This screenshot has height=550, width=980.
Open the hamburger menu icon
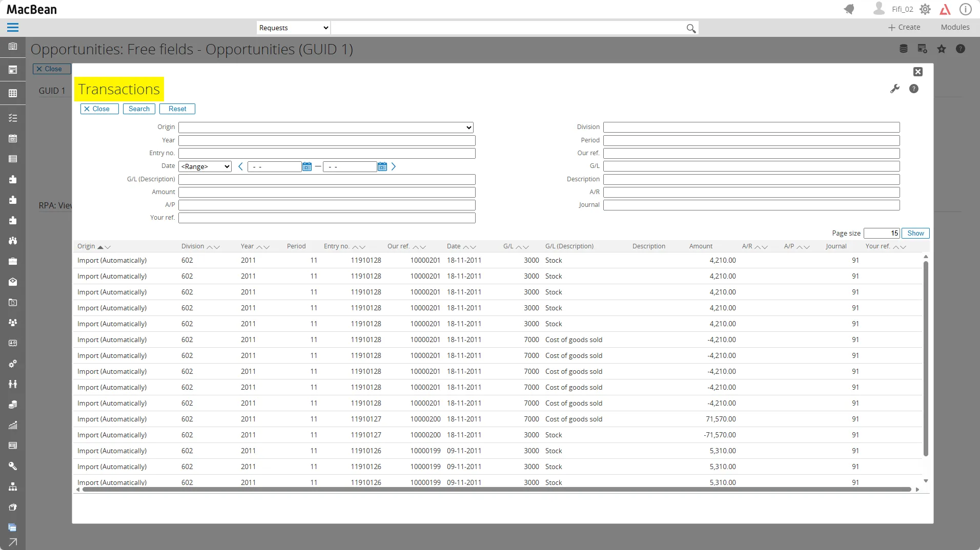click(x=13, y=28)
